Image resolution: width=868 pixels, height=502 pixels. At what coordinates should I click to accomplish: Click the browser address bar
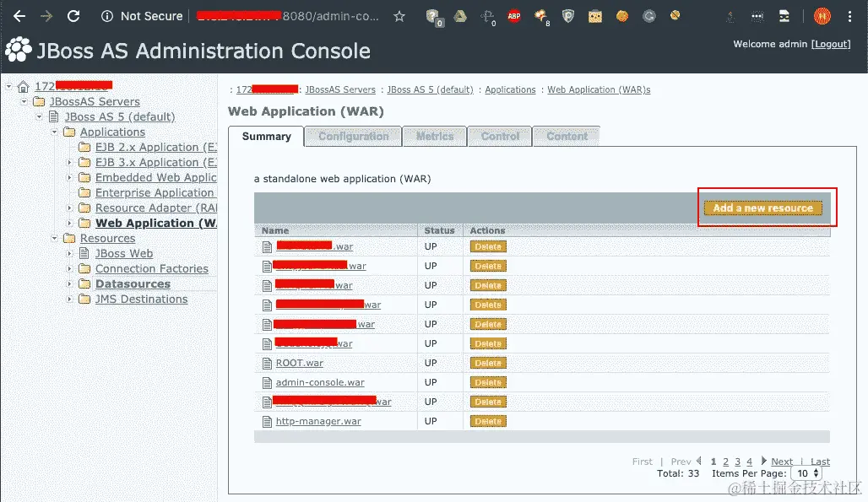click(x=288, y=17)
